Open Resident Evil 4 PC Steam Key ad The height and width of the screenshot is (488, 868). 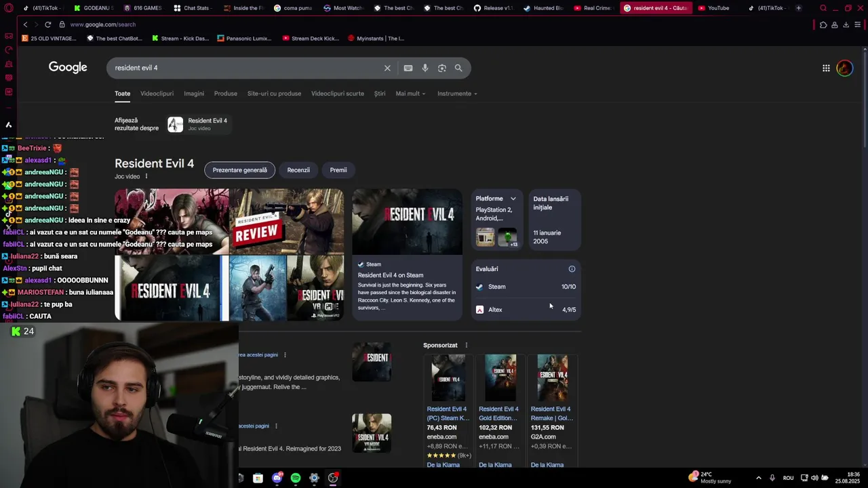448,413
